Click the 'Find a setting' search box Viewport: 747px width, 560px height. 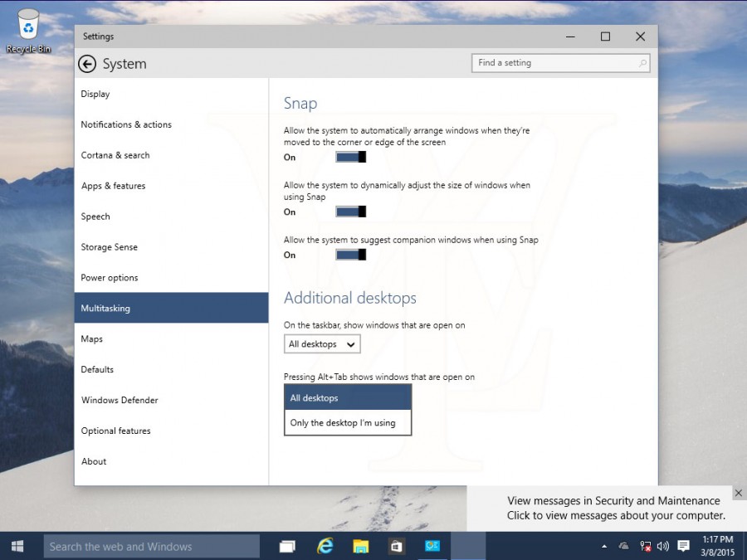point(561,63)
